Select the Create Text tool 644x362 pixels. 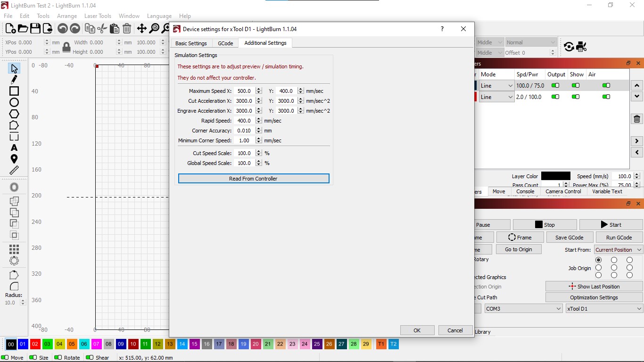14,148
